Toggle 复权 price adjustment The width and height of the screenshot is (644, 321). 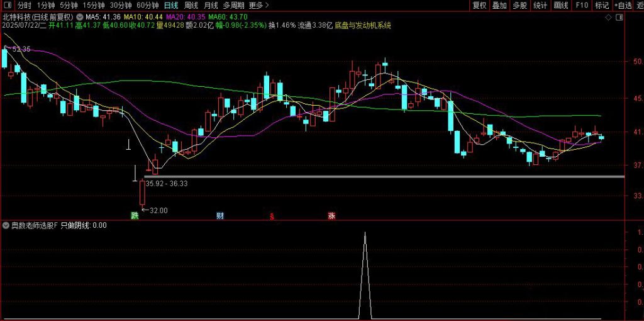point(479,6)
